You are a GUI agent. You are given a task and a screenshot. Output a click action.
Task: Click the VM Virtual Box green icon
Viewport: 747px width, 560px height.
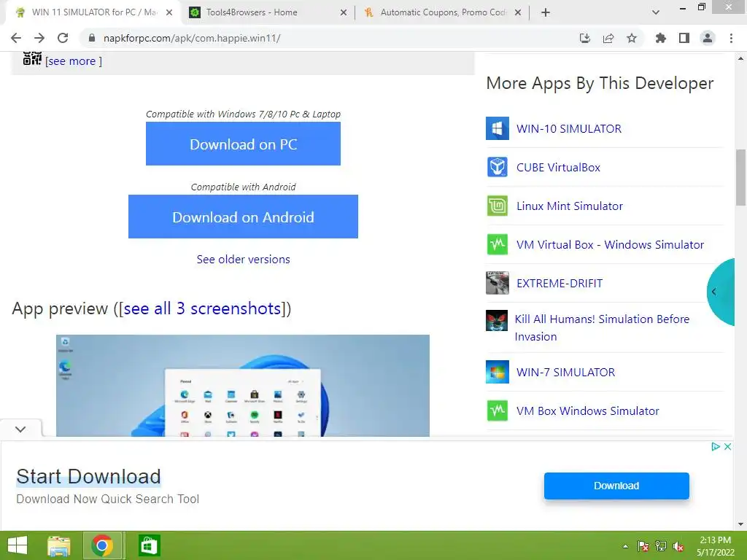tap(497, 244)
